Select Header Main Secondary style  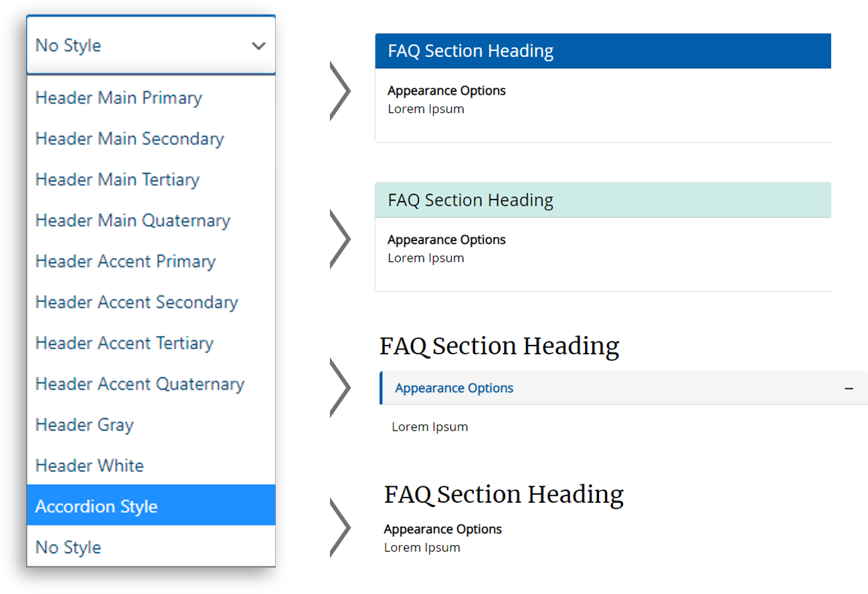(x=129, y=139)
